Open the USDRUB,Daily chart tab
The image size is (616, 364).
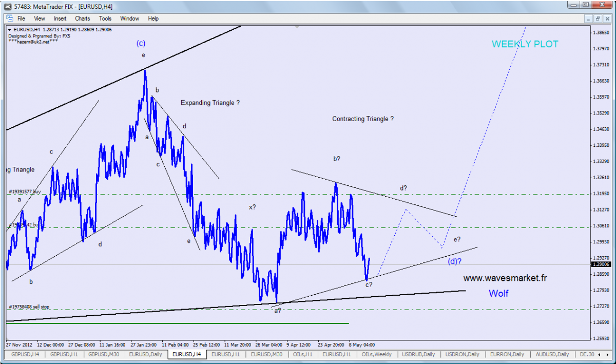(x=418, y=354)
